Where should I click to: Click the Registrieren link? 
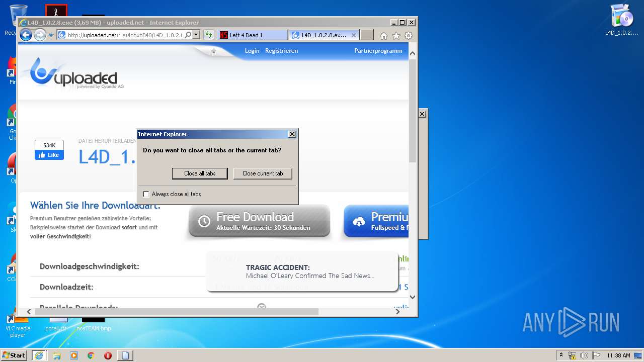(x=281, y=51)
